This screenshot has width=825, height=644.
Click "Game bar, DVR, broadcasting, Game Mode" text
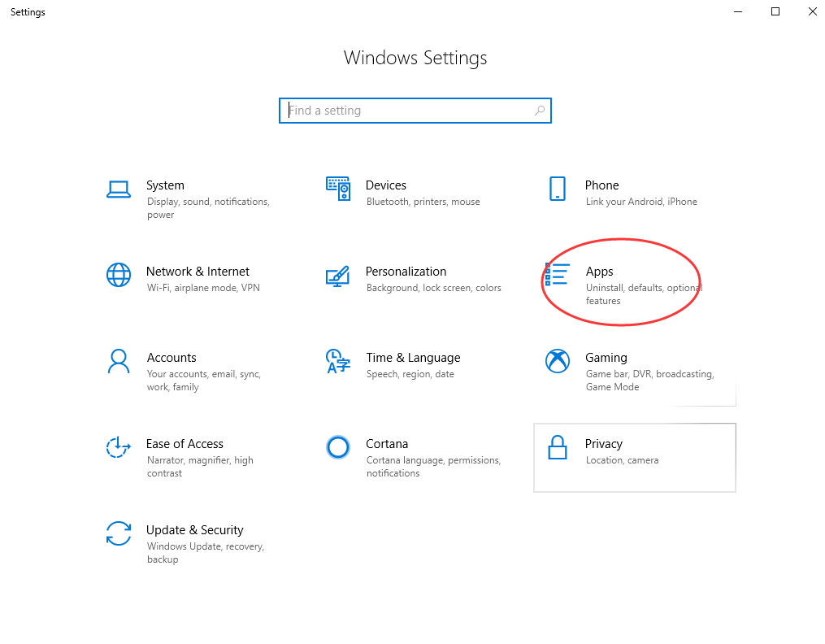pos(649,381)
